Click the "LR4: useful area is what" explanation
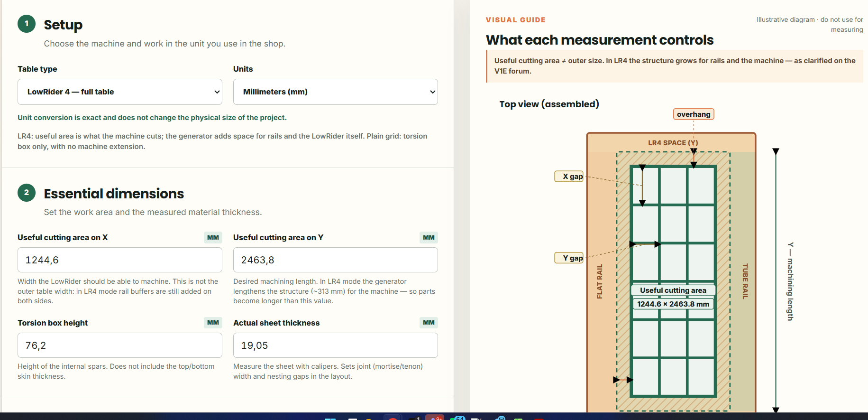The width and height of the screenshot is (868, 420). (222, 141)
